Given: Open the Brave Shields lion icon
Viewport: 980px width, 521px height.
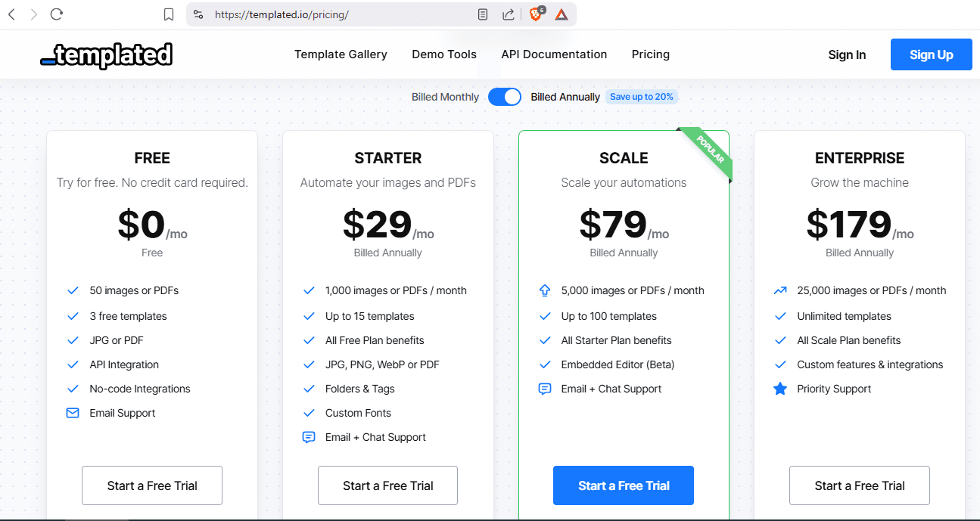Looking at the screenshot, I should tap(536, 14).
